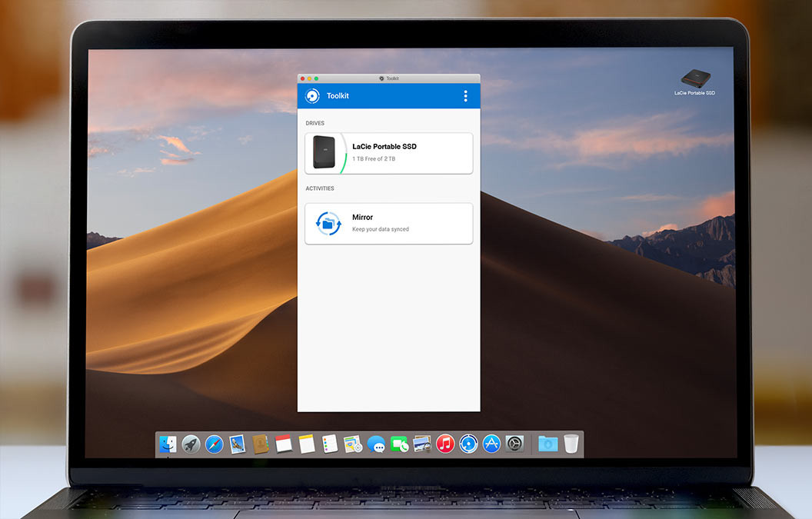Click the Toolkit app icon in Dock
Image resolution: width=812 pixels, height=519 pixels.
[468, 444]
